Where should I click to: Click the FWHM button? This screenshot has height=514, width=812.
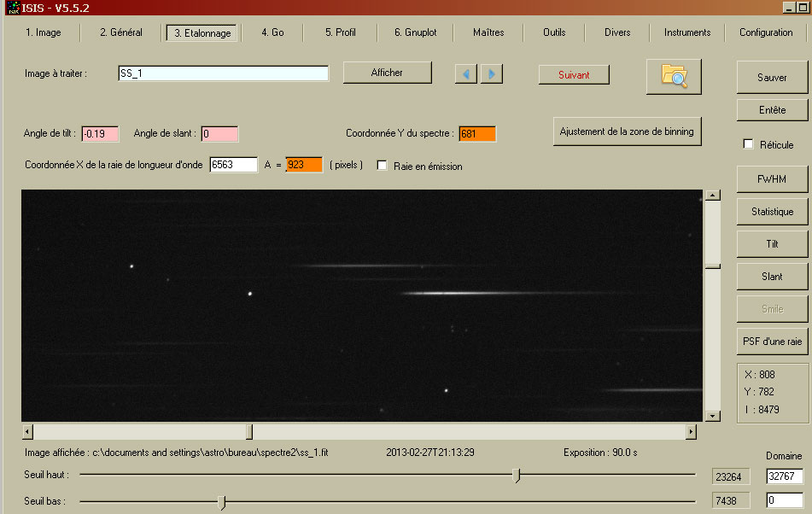point(772,179)
